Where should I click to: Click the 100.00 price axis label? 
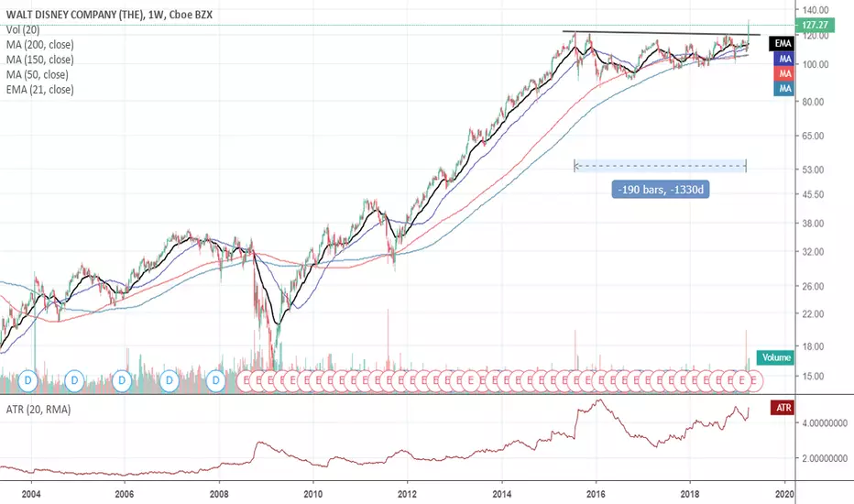point(815,64)
